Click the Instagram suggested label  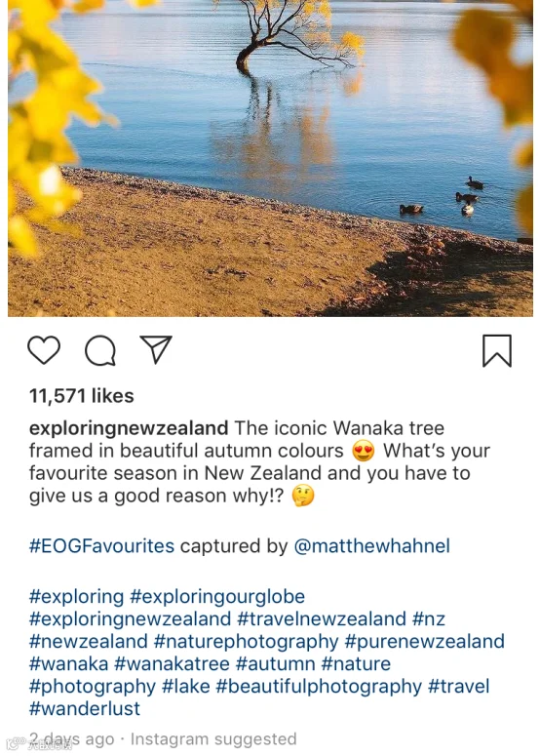213,739
